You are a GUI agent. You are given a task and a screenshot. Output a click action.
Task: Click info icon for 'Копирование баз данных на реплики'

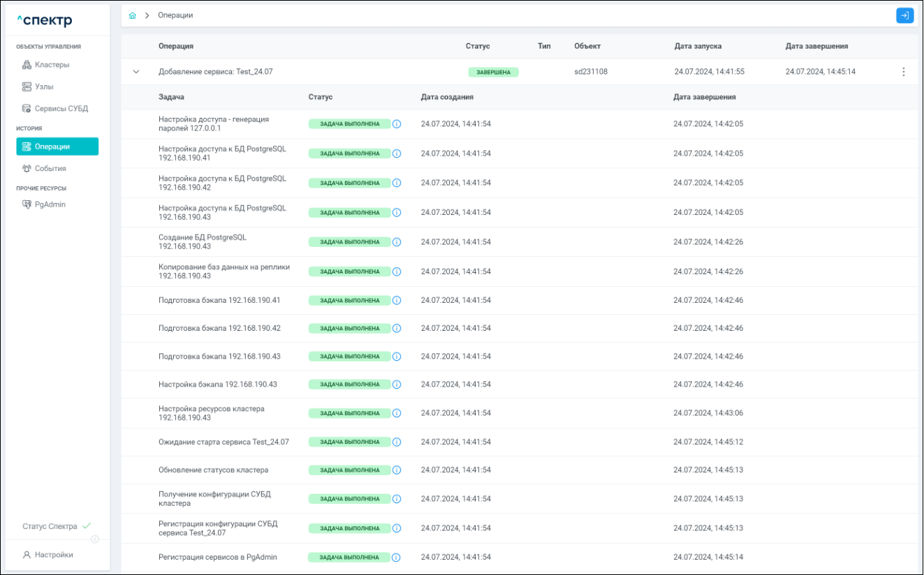(x=397, y=271)
